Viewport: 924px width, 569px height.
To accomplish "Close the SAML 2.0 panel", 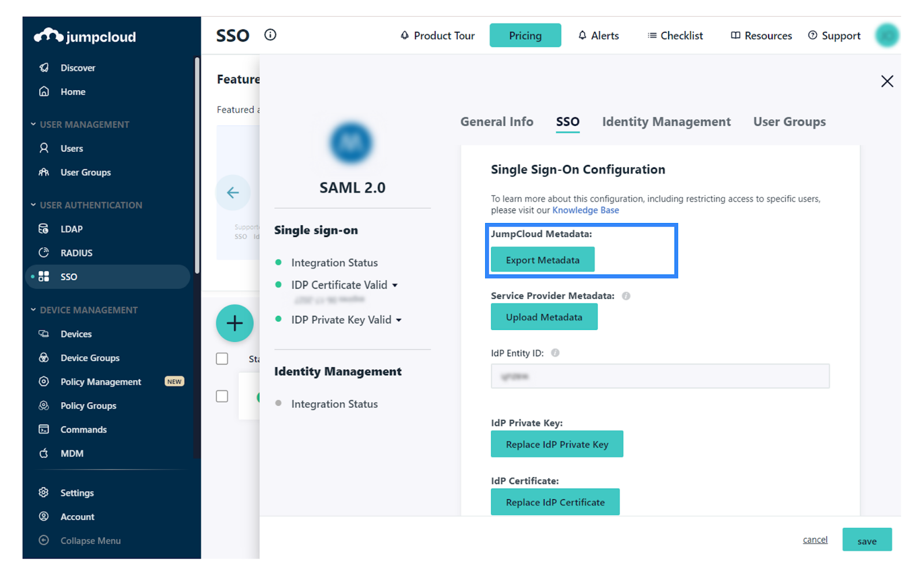I will pos(887,81).
